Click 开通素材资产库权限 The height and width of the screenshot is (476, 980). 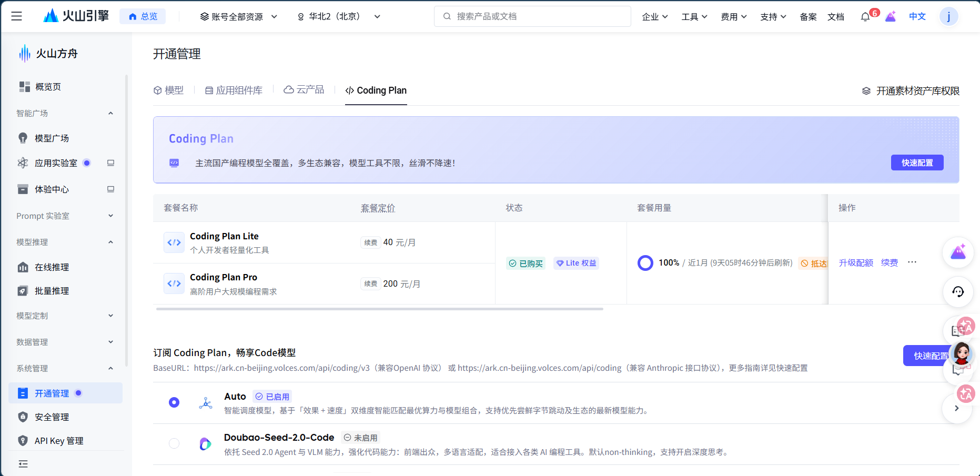911,91
